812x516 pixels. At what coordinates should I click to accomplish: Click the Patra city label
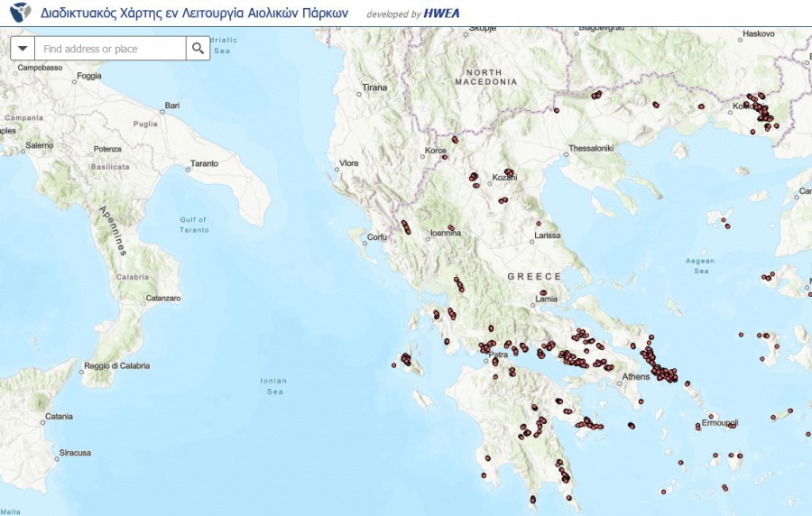498,355
